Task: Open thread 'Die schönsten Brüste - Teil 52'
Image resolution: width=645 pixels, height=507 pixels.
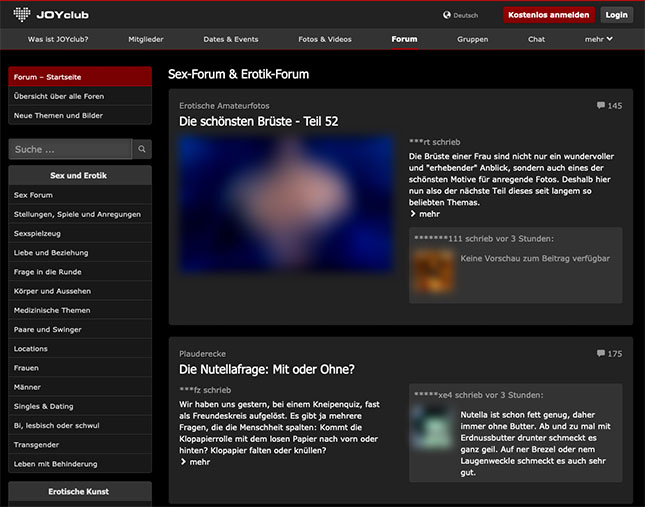Action: pos(258,121)
